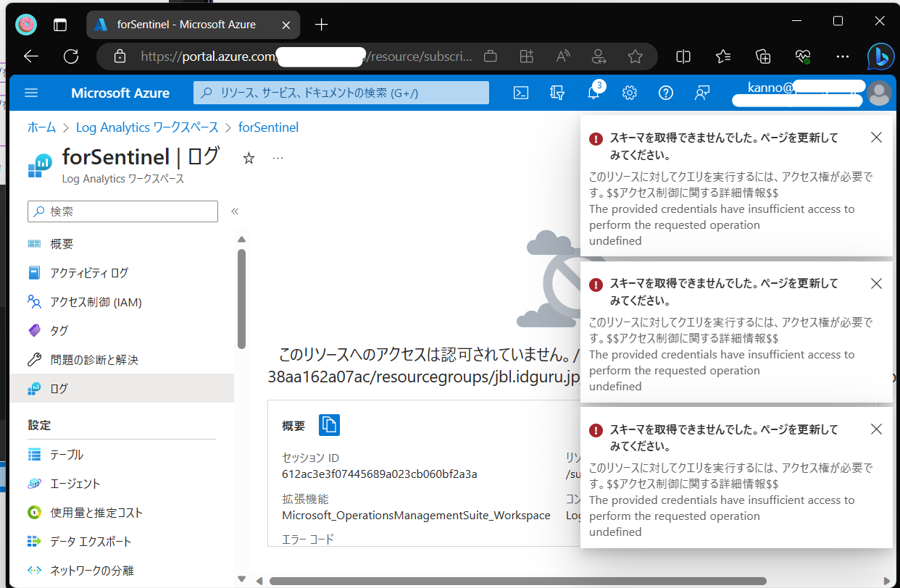Toggle the Read aloud icon in the address bar
Image resolution: width=900 pixels, height=588 pixels.
[x=563, y=56]
